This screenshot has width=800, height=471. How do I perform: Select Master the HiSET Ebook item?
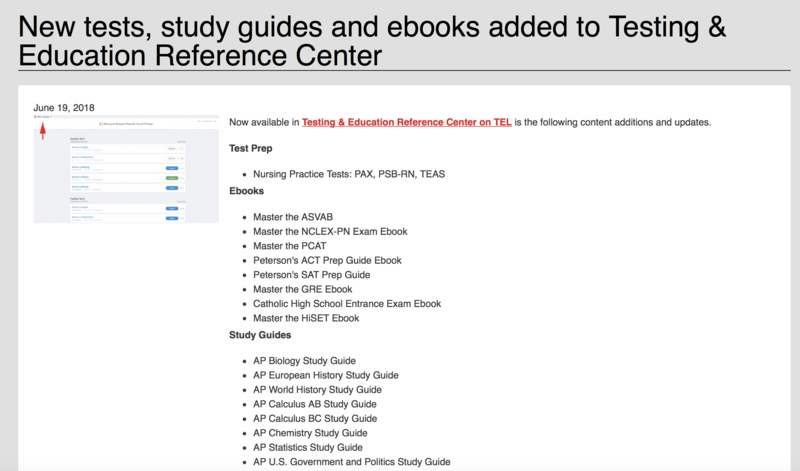click(x=306, y=318)
